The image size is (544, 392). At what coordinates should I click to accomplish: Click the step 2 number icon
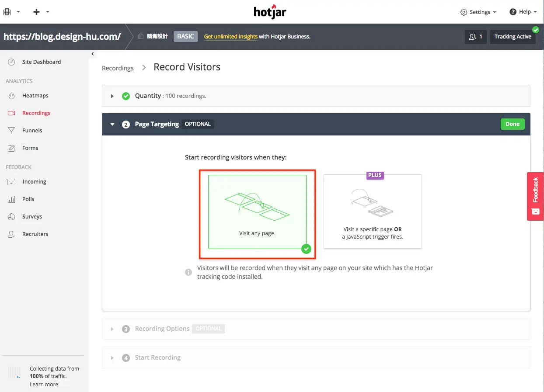coord(126,125)
